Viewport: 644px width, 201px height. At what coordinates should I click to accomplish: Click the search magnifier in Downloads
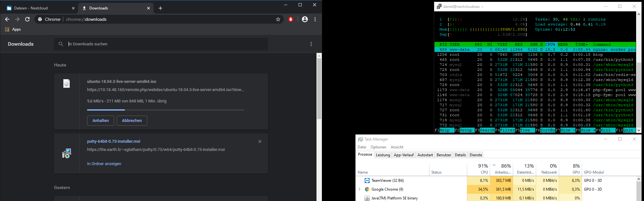(61, 44)
